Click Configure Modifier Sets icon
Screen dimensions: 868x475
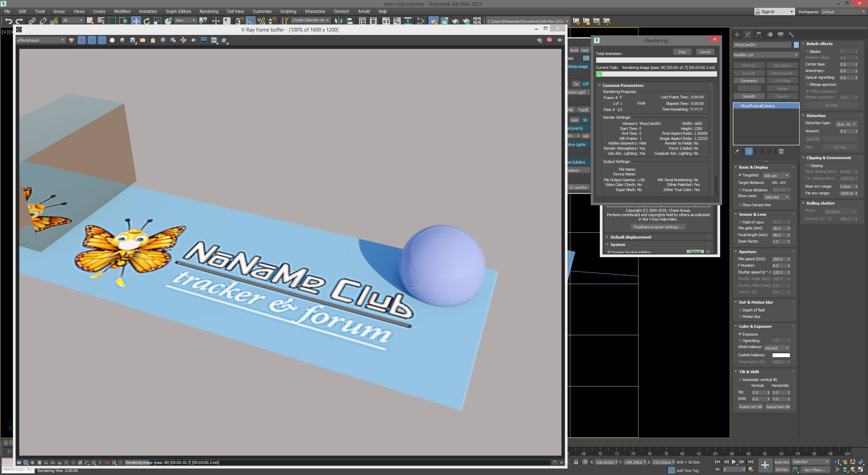781,152
